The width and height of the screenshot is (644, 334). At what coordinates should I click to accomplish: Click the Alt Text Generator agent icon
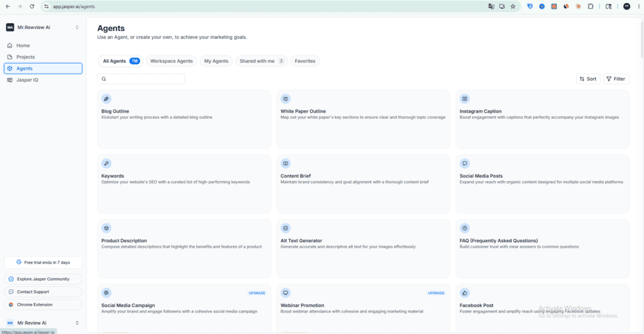286,228
